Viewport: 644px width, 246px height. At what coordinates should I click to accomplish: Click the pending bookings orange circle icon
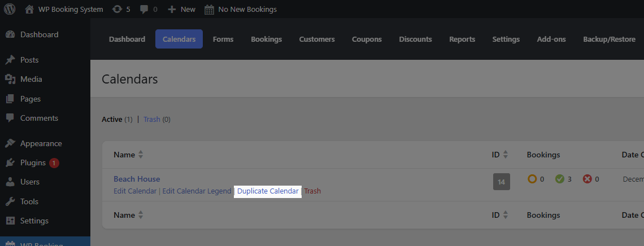532,179
